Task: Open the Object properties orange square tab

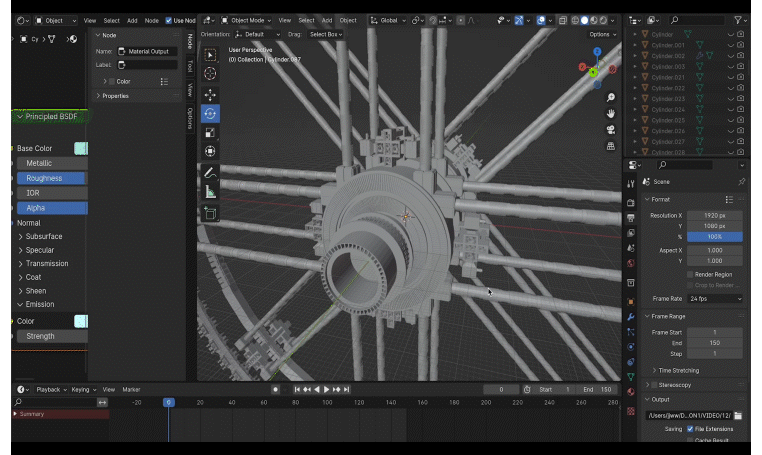Action: tap(631, 301)
